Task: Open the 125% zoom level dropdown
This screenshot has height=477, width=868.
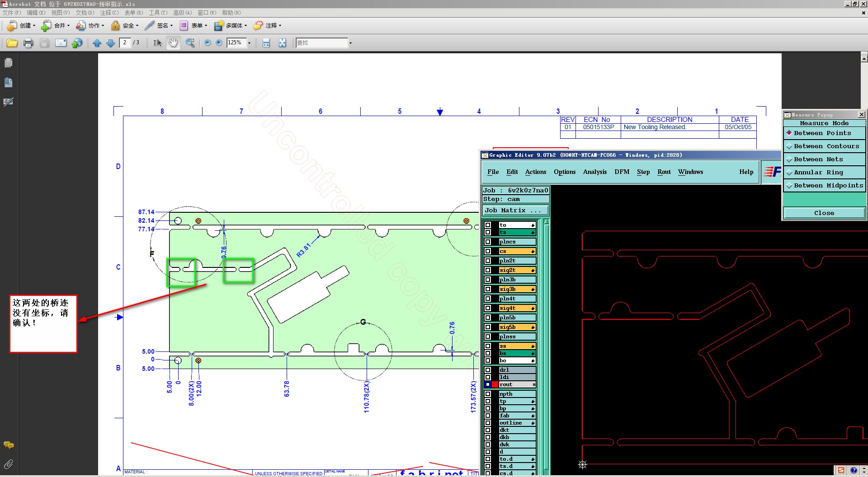Action: pyautogui.click(x=249, y=43)
